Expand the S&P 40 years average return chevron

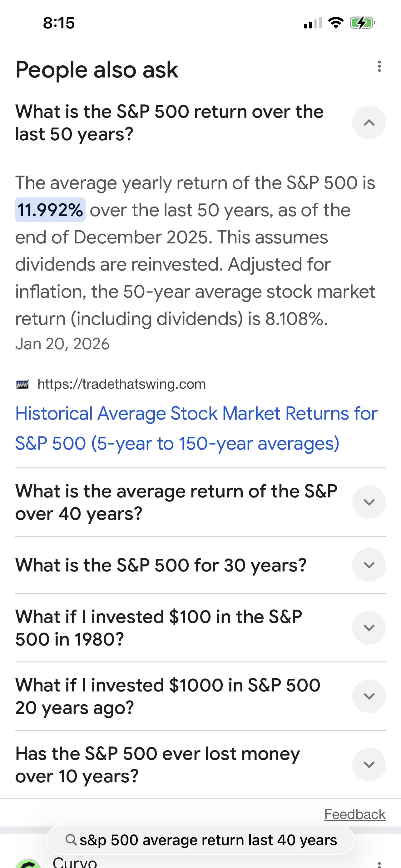(x=369, y=502)
